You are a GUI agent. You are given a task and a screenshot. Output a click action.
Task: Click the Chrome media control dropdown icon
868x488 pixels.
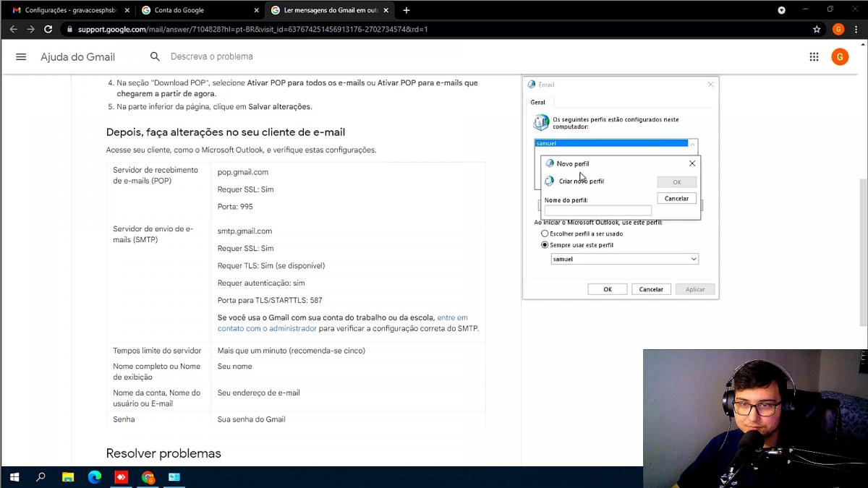(x=781, y=10)
